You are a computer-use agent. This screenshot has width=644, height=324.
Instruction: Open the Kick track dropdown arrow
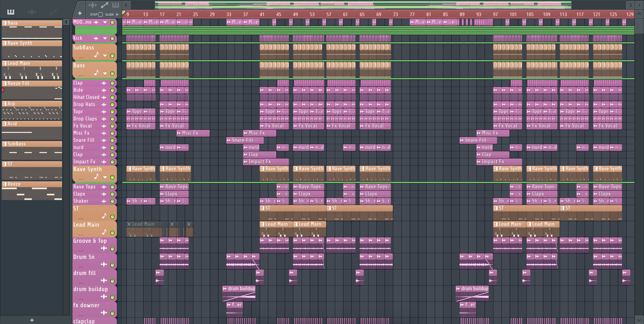tap(105, 38)
